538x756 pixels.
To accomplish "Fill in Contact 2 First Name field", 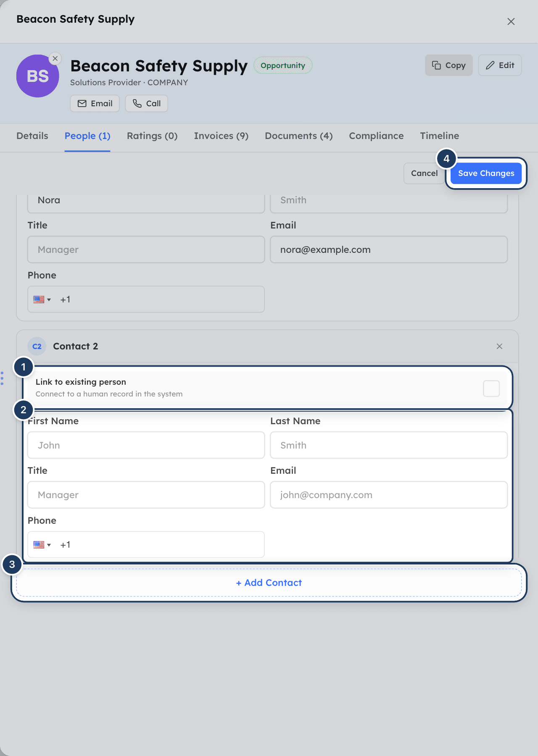I will click(x=146, y=445).
